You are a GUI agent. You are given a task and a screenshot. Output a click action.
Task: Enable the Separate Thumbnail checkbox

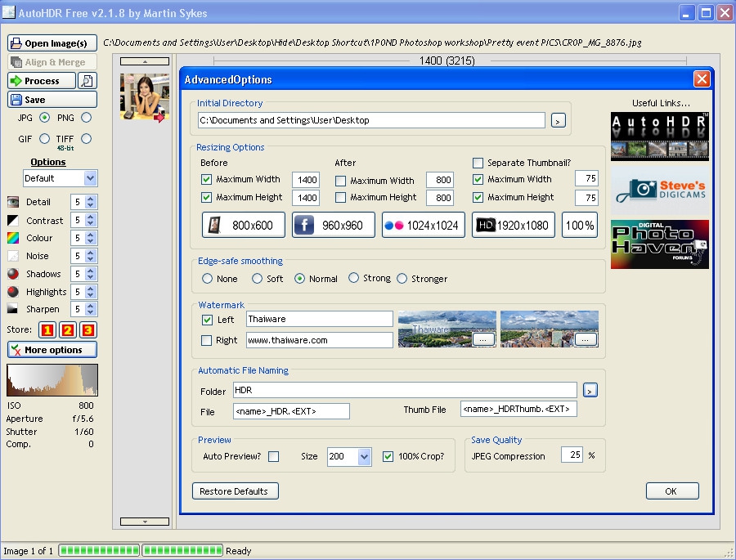pos(478,164)
